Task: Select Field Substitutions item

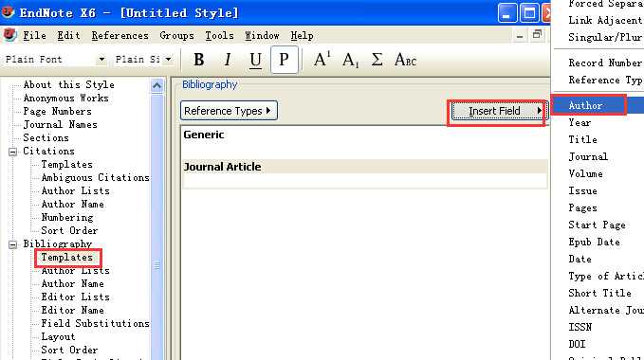Action: pyautogui.click(x=95, y=323)
